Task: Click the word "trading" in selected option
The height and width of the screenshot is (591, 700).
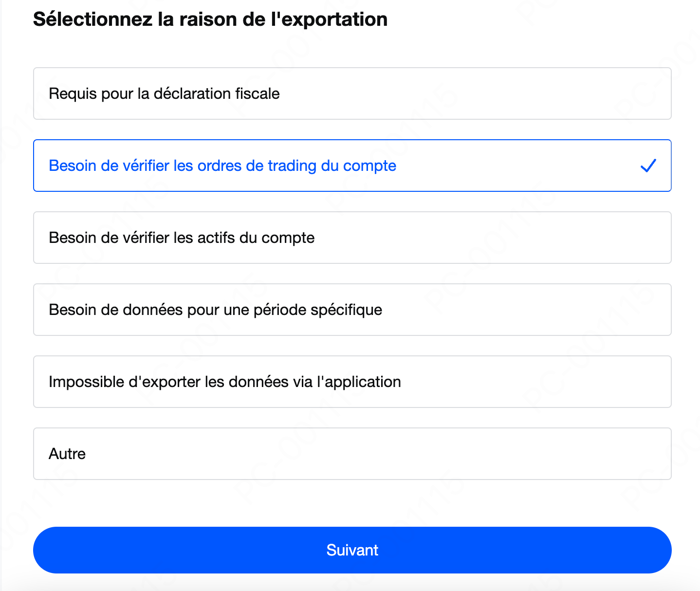Action: click(x=292, y=166)
